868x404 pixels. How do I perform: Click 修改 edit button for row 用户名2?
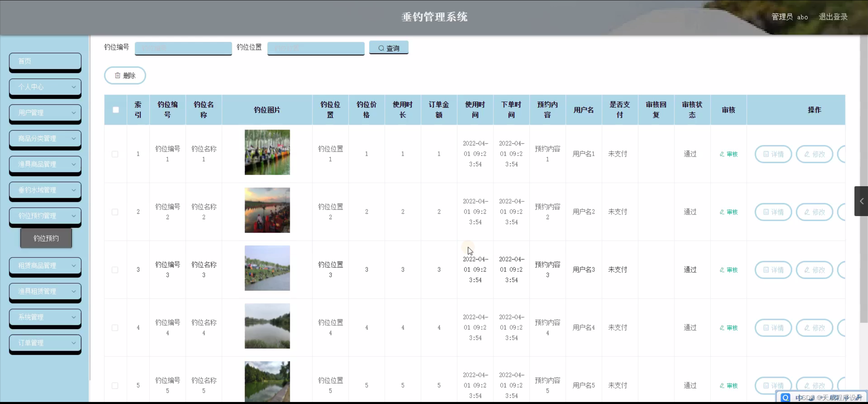pos(815,212)
